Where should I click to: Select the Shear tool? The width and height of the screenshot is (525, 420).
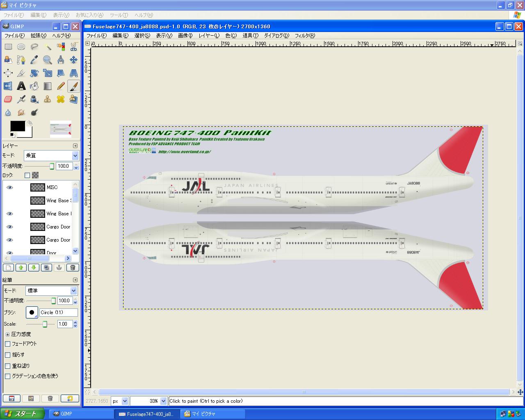[x=60, y=73]
